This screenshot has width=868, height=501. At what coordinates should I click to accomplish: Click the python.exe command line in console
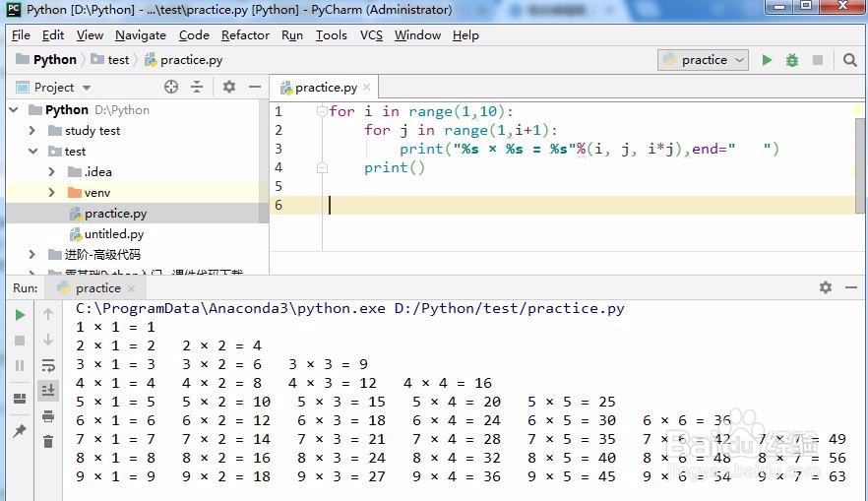[x=350, y=308]
